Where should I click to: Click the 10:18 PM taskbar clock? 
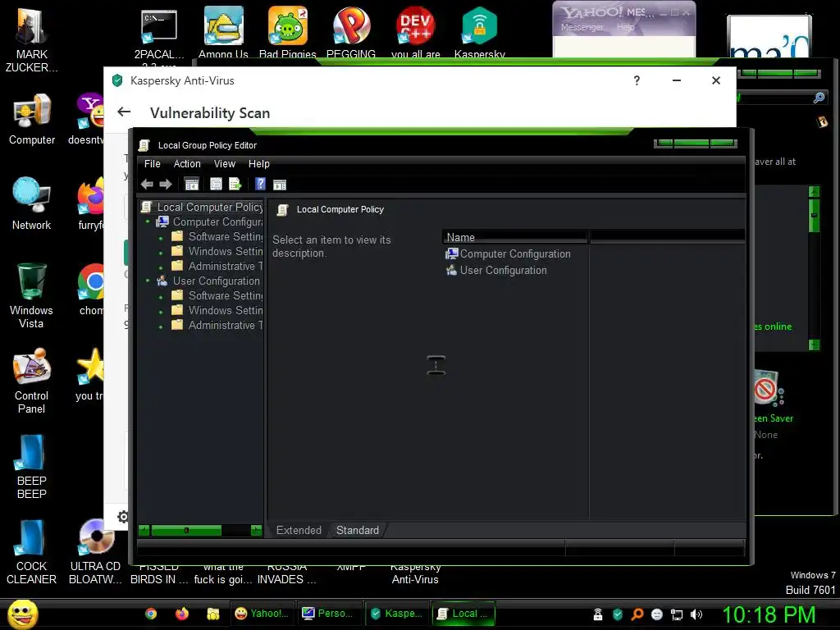click(x=769, y=614)
